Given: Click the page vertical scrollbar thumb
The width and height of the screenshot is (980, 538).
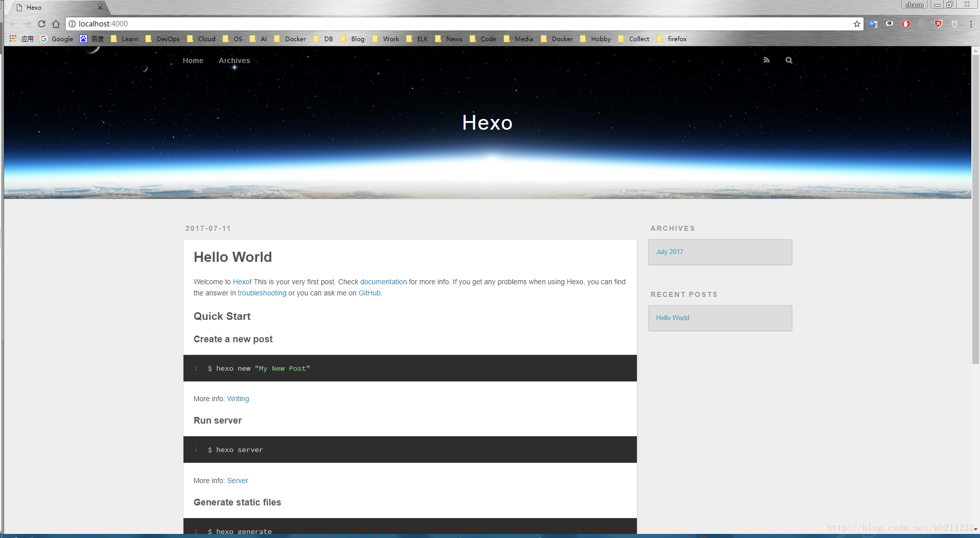Looking at the screenshot, I should coord(975,208).
